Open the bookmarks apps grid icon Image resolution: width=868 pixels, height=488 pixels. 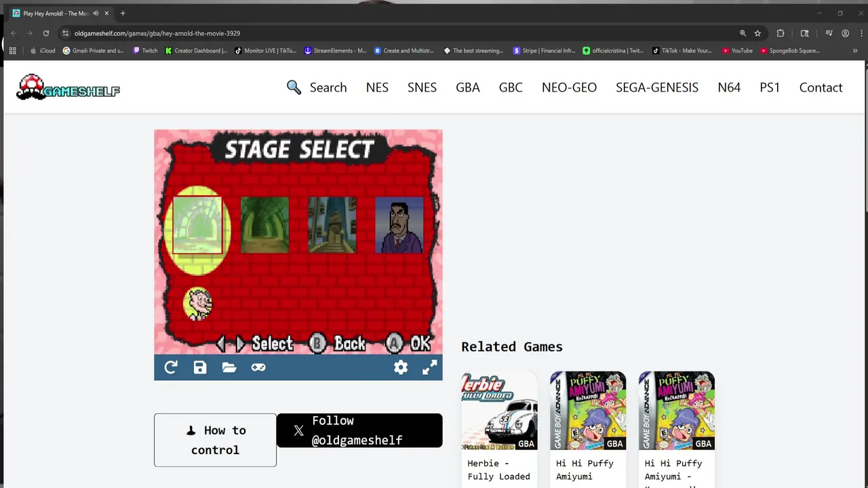click(x=12, y=51)
